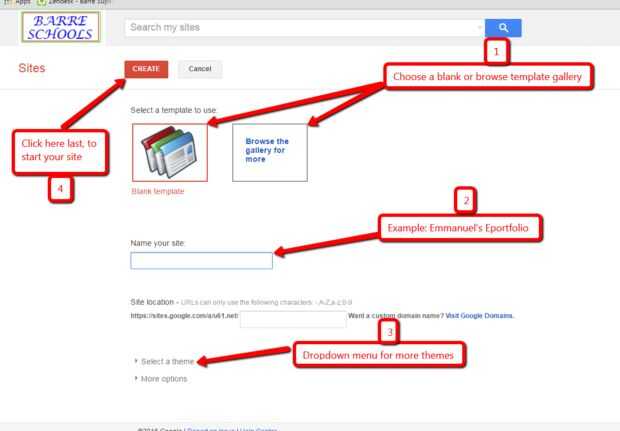This screenshot has height=431, width=620.
Task: Open the Visit Google Domains link
Action: pos(479,316)
